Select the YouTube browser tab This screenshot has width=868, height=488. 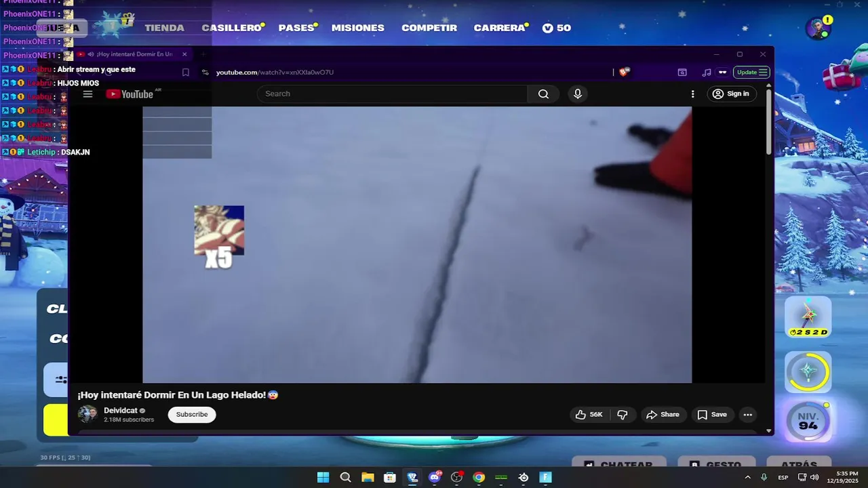(133, 54)
